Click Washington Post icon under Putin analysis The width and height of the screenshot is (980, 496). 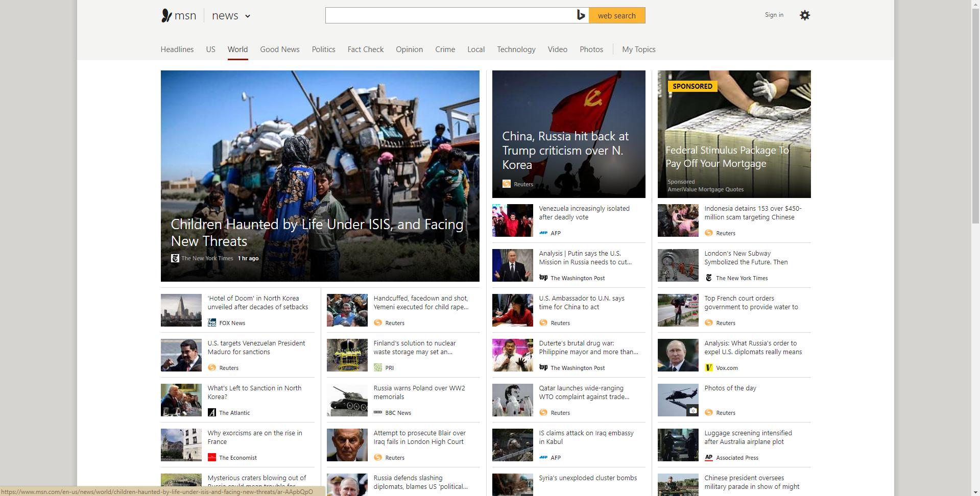tap(543, 278)
